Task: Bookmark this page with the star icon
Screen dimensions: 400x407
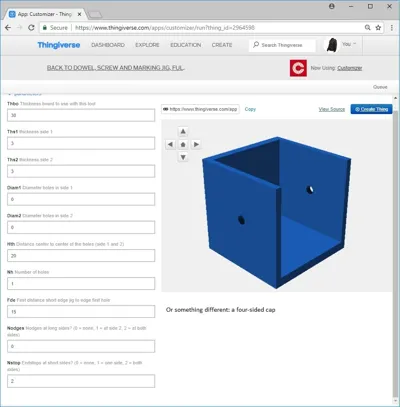Action: click(x=378, y=28)
